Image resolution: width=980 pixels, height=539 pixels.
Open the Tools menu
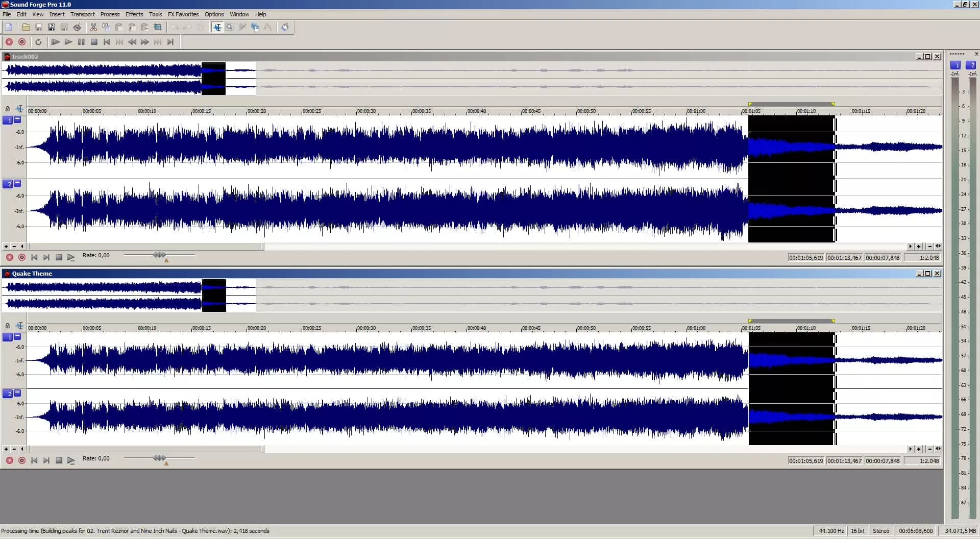[x=156, y=14]
